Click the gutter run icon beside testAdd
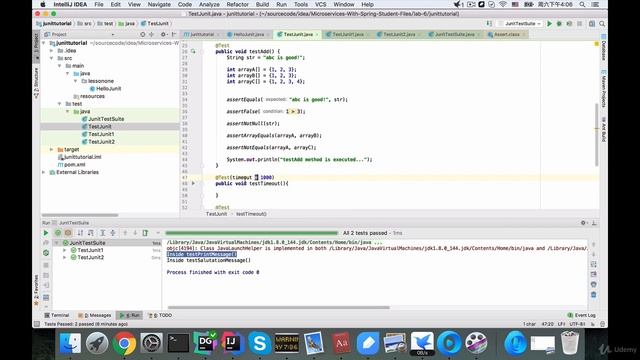640x360 pixels. tap(193, 51)
